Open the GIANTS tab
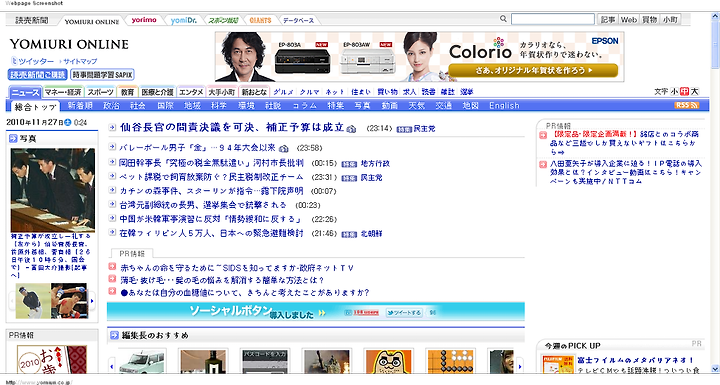Image resolution: width=720 pixels, height=385 pixels. pyautogui.click(x=260, y=20)
